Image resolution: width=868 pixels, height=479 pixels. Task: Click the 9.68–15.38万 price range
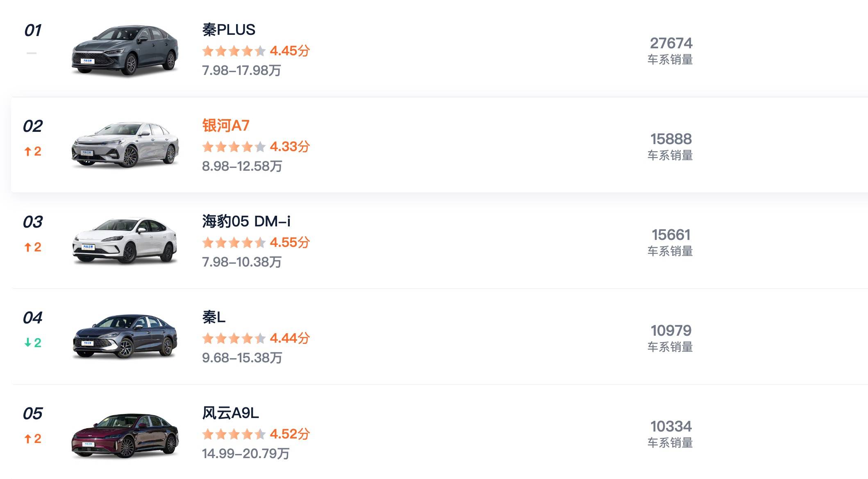(x=242, y=358)
